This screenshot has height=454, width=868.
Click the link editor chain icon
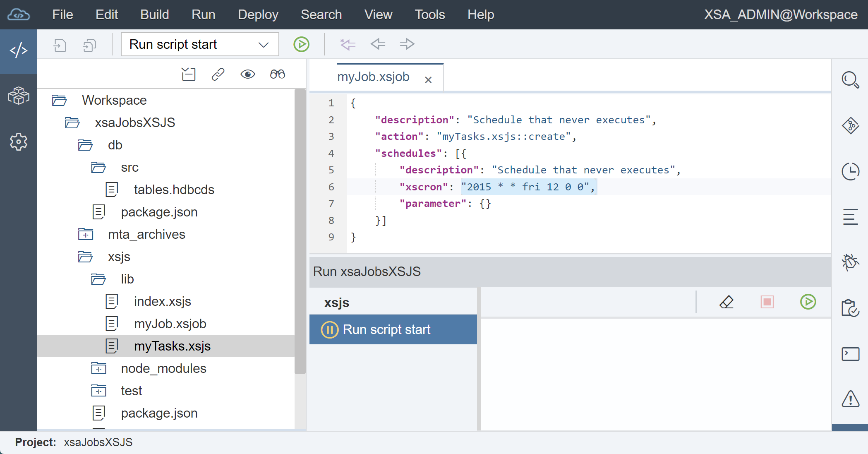[218, 74]
